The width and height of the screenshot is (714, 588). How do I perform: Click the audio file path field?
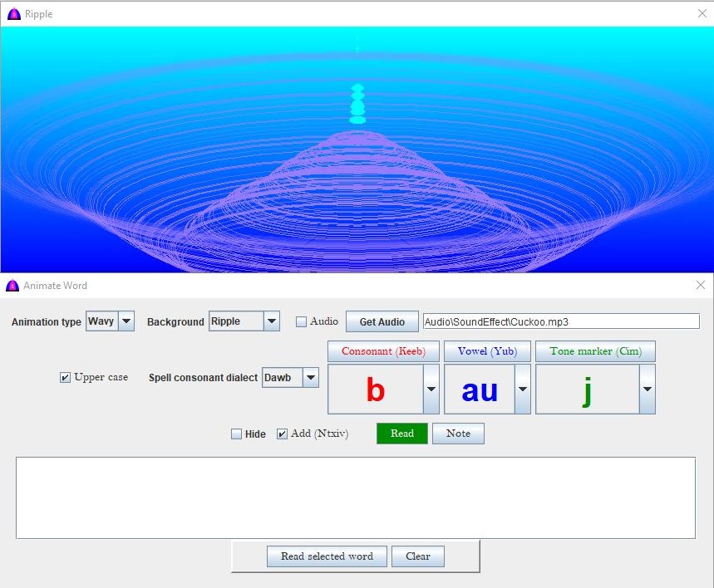560,321
